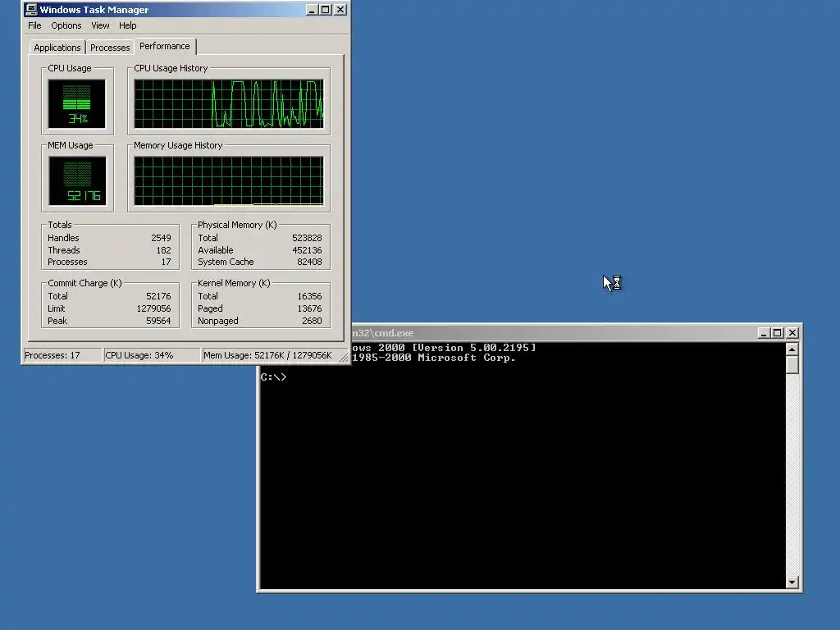The height and width of the screenshot is (630, 840).
Task: Close the cmd.exe window
Action: [792, 333]
